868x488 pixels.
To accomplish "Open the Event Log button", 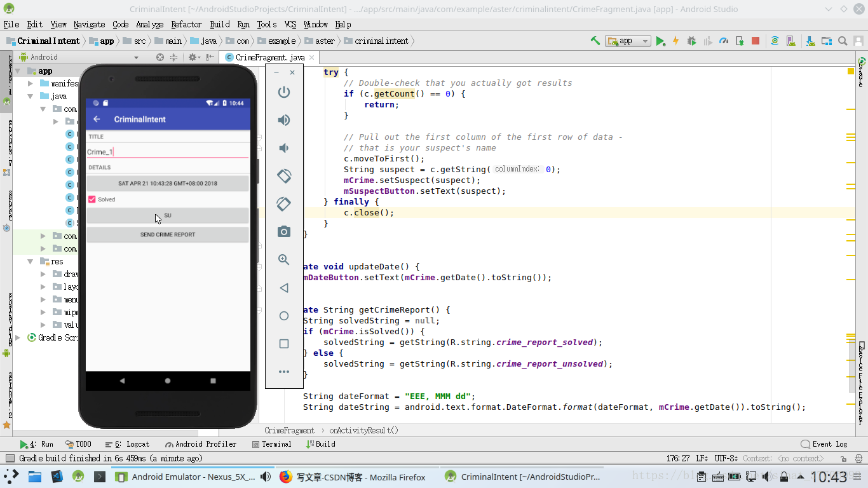I will (x=825, y=444).
